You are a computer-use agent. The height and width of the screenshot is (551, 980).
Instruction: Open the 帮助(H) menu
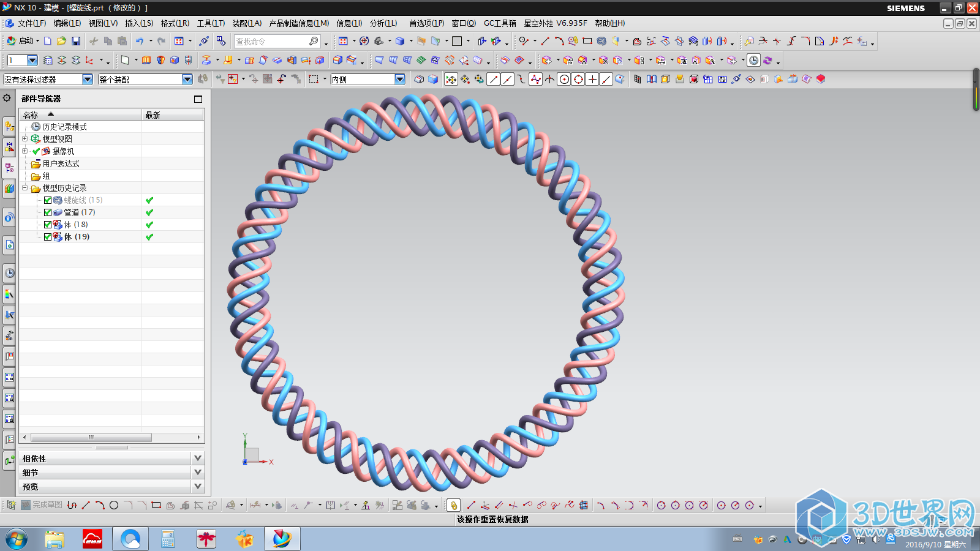click(610, 23)
